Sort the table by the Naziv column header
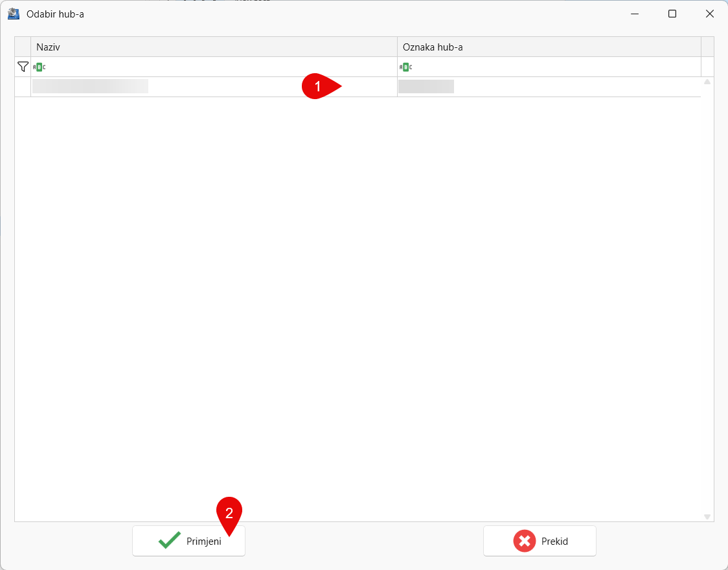Viewport: 728px width, 570px height. coord(214,46)
